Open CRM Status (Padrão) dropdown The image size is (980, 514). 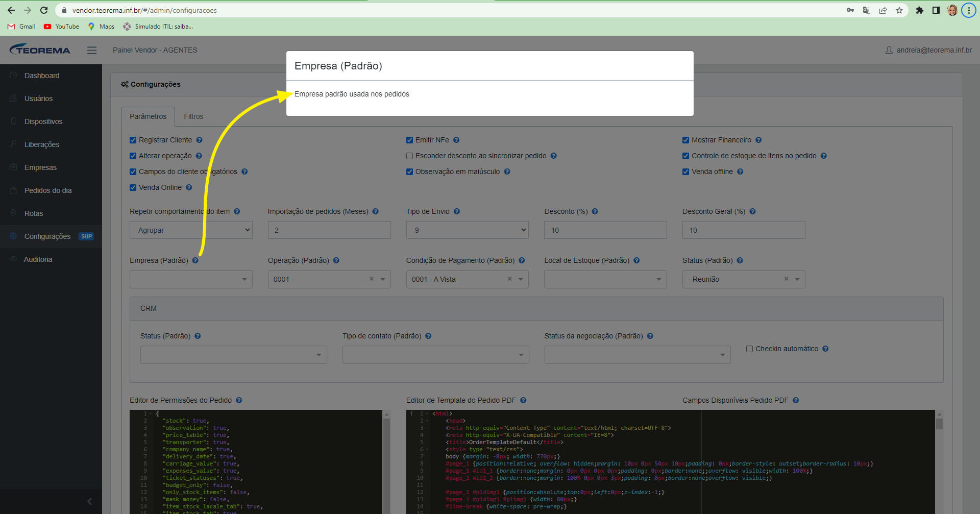234,355
